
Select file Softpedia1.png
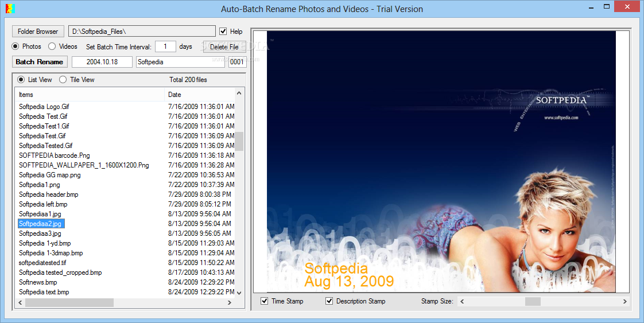coord(40,185)
